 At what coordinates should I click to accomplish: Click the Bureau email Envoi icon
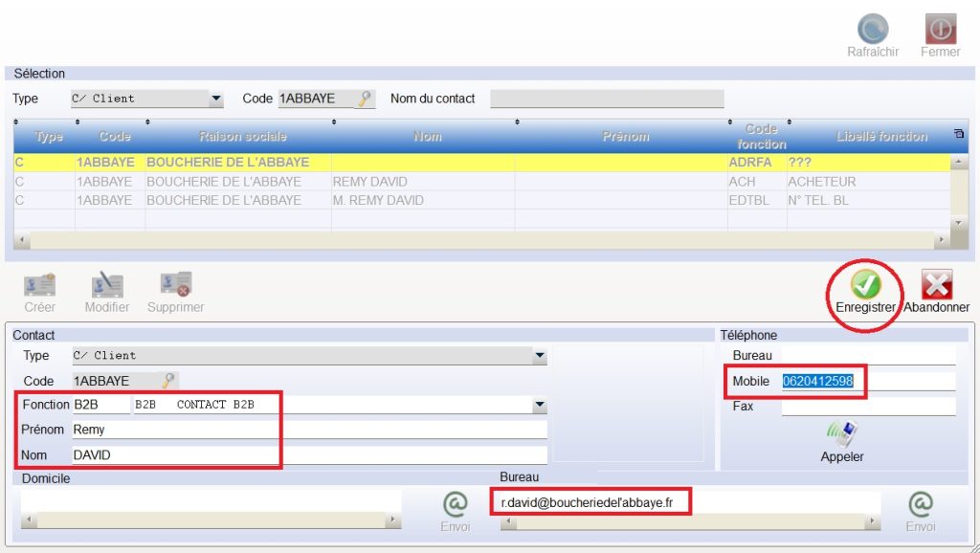[x=921, y=504]
